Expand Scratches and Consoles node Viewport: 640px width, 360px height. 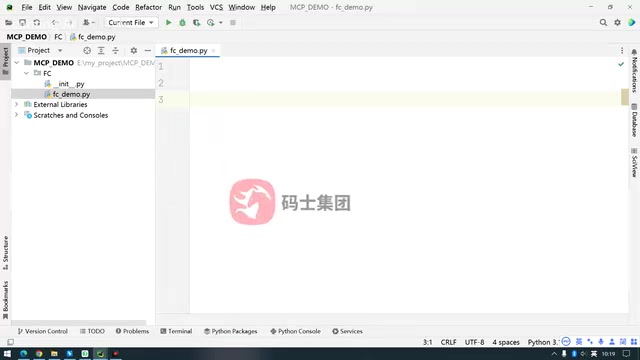pos(17,115)
